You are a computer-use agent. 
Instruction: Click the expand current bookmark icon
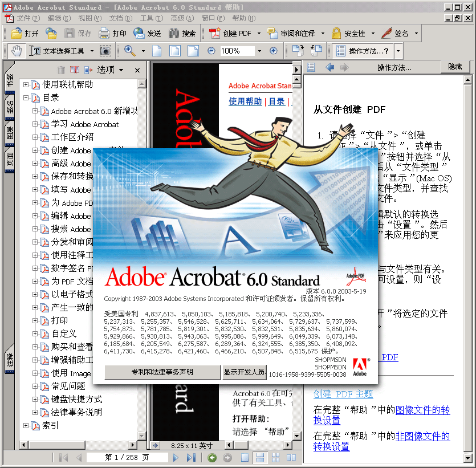pyautogui.click(x=88, y=70)
